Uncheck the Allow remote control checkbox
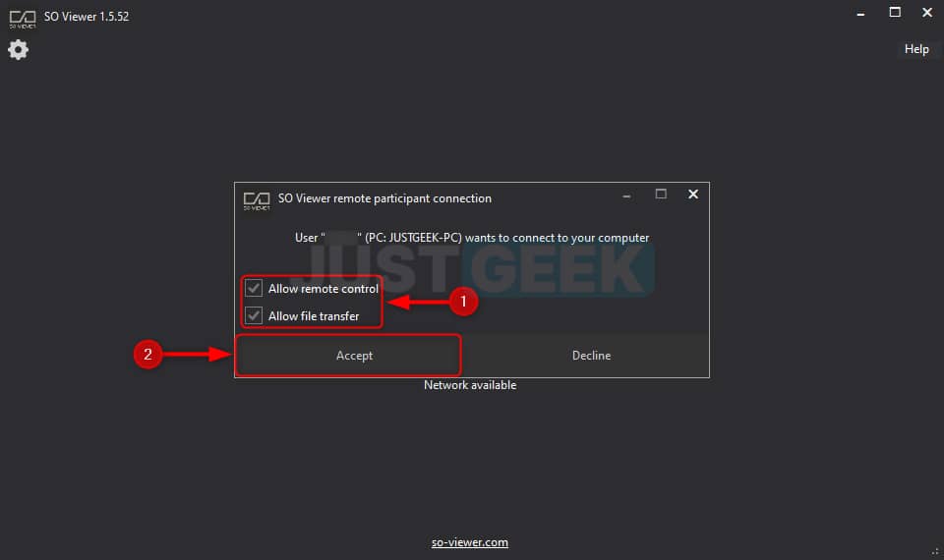The image size is (944, 560). coord(254,288)
